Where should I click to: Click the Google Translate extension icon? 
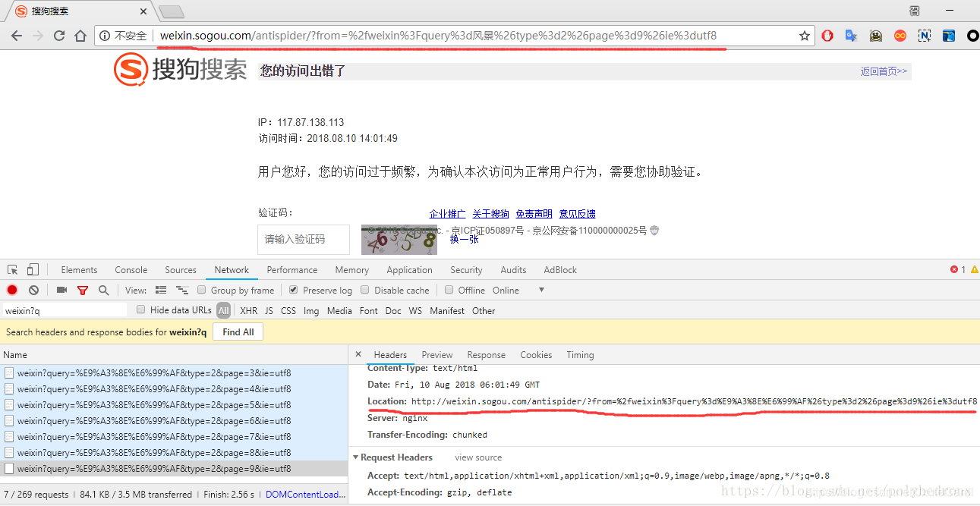click(x=851, y=35)
